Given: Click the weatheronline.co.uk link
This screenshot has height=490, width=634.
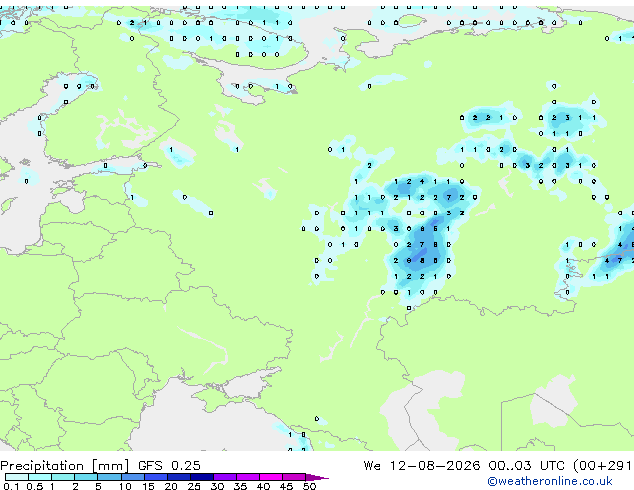Looking at the screenshot, I should [x=549, y=481].
